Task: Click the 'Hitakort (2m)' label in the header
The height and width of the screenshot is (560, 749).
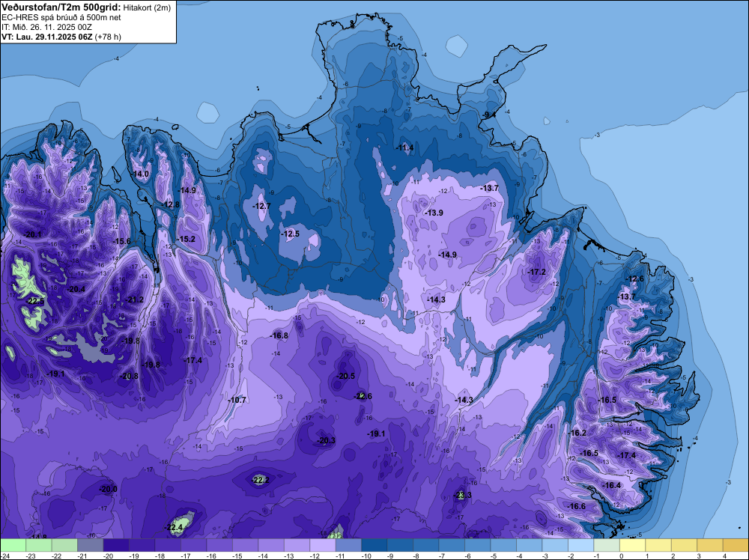Action: coord(147,7)
